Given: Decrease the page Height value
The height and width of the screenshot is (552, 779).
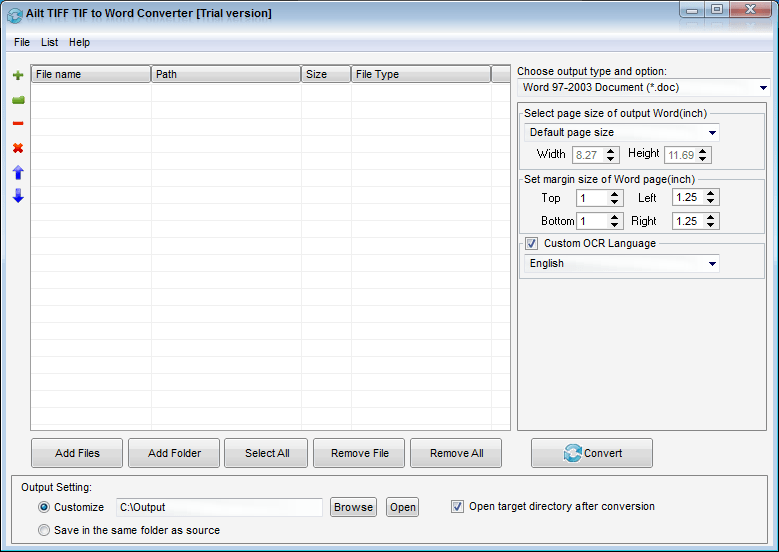Looking at the screenshot, I should (x=702, y=158).
